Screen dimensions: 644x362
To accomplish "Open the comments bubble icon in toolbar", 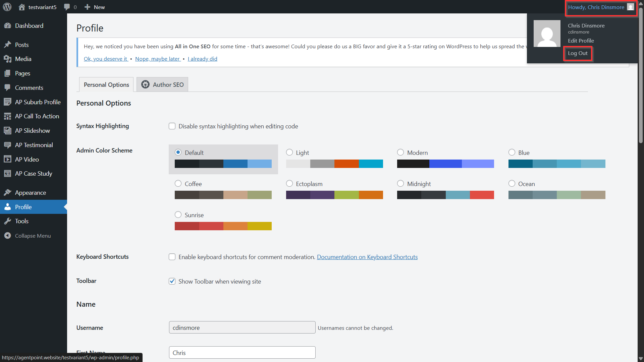I will click(x=67, y=7).
